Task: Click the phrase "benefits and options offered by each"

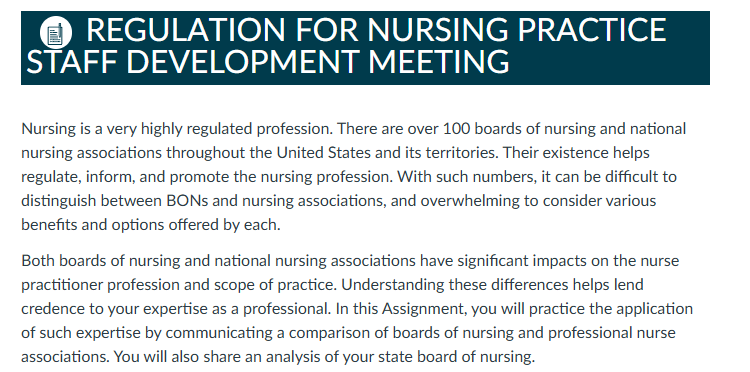Action: point(150,225)
